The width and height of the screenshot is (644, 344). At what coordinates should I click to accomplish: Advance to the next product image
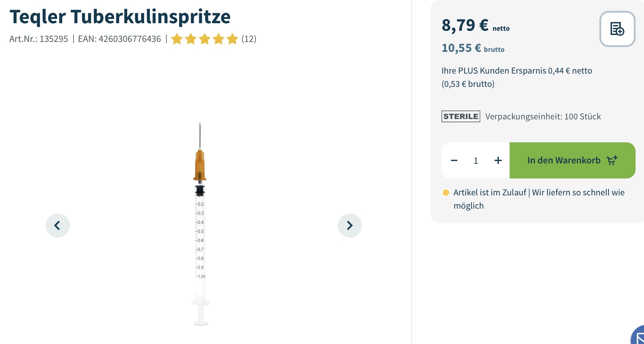point(350,226)
